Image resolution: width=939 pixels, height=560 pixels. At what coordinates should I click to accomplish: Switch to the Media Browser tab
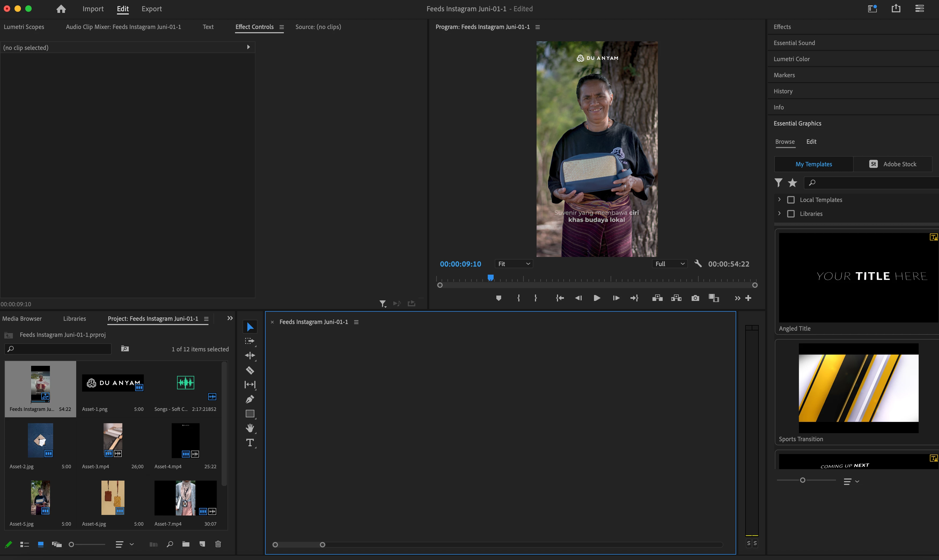click(x=22, y=319)
